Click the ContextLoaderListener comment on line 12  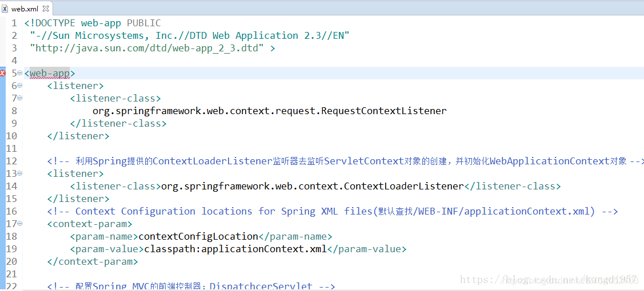click(345, 161)
